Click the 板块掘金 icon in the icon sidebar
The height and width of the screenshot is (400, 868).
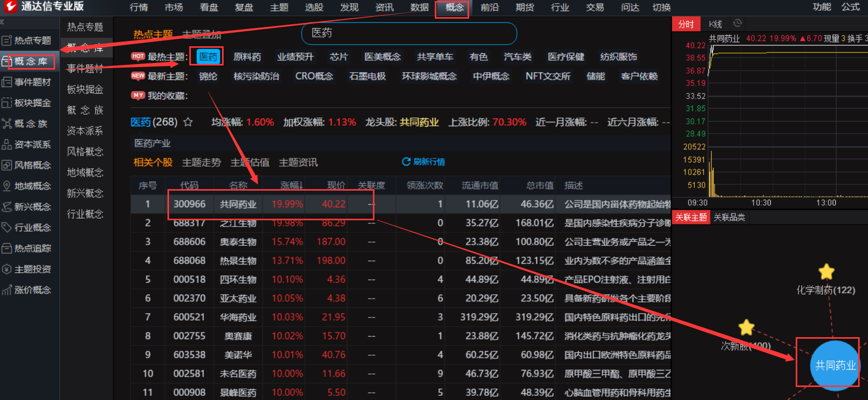[7, 103]
